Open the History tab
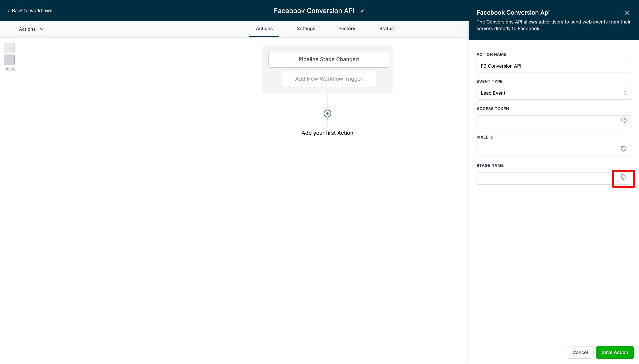 click(x=347, y=29)
